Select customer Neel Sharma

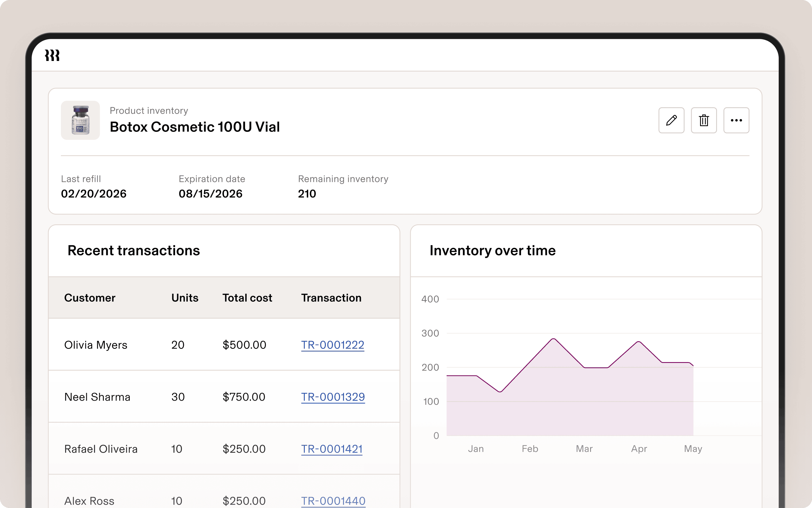pos(97,397)
